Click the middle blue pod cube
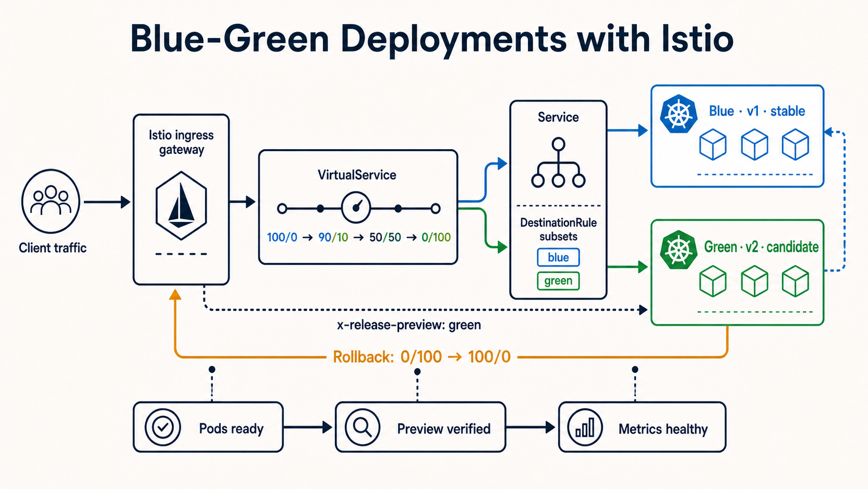The image size is (868, 489). click(x=754, y=144)
